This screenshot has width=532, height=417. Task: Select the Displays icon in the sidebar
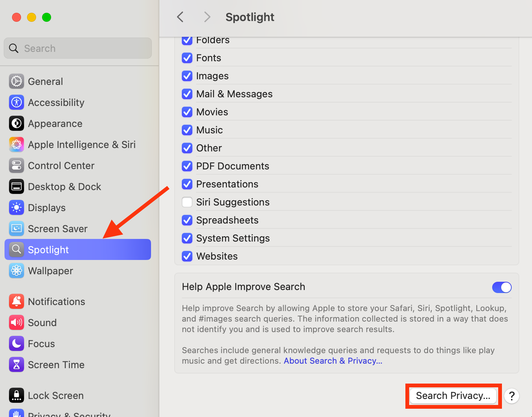16,207
